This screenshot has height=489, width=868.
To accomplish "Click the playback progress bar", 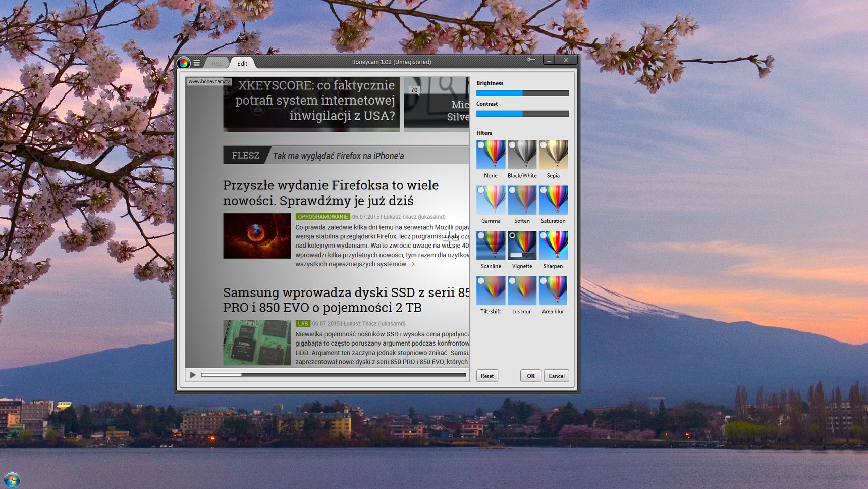I will click(x=334, y=375).
